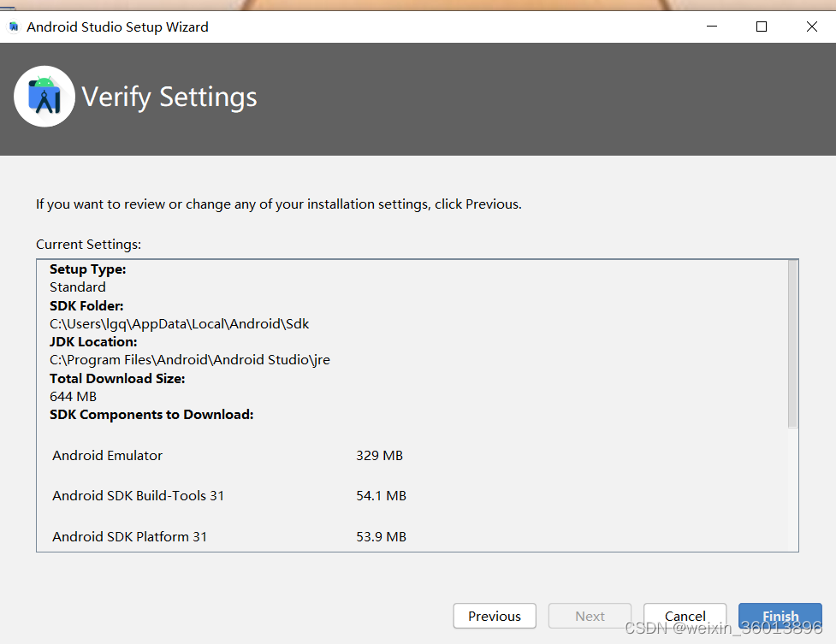The width and height of the screenshot is (836, 644).
Task: Click the SDK Folder heading
Action: tap(86, 305)
